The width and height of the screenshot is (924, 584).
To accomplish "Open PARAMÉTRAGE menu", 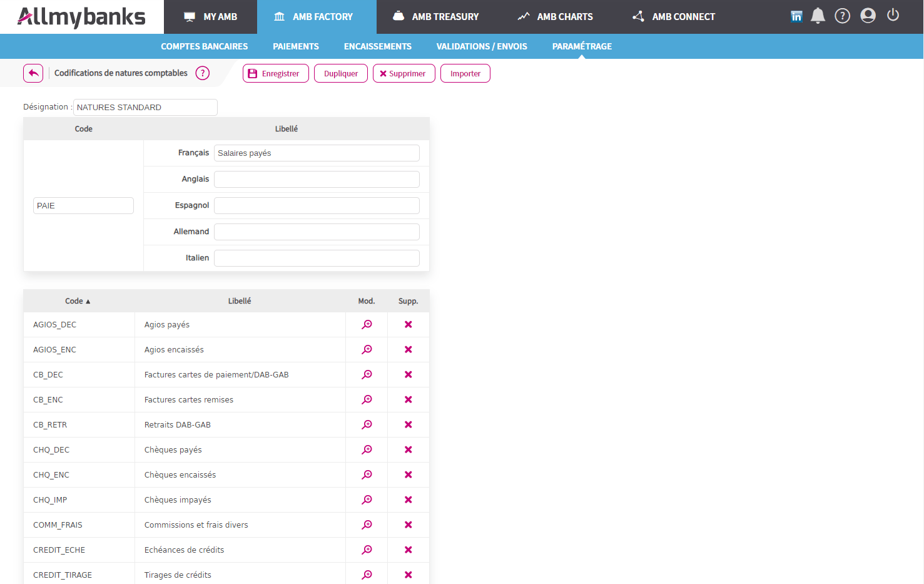I will (x=582, y=46).
